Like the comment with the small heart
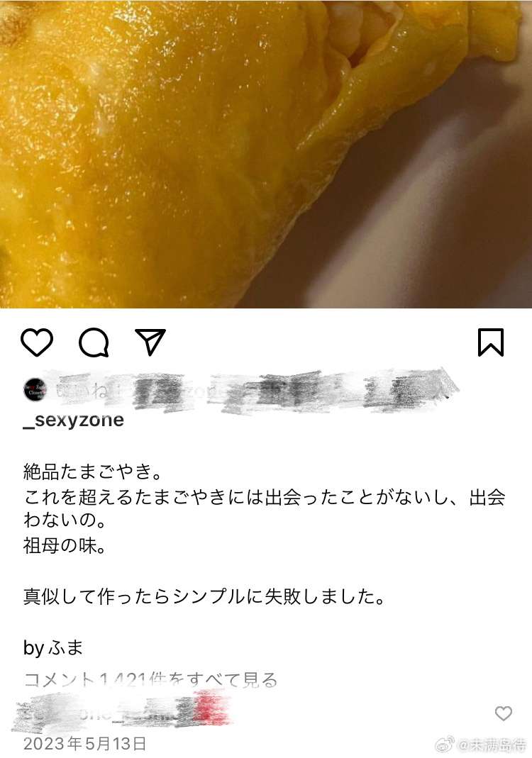This screenshot has height=758, width=532. pos(504,713)
